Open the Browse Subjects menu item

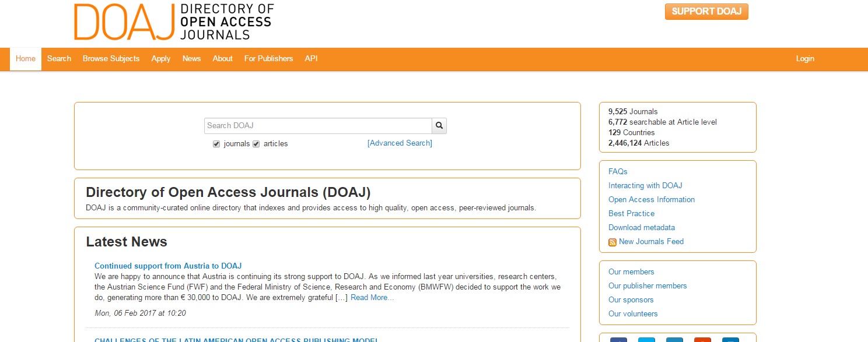111,59
